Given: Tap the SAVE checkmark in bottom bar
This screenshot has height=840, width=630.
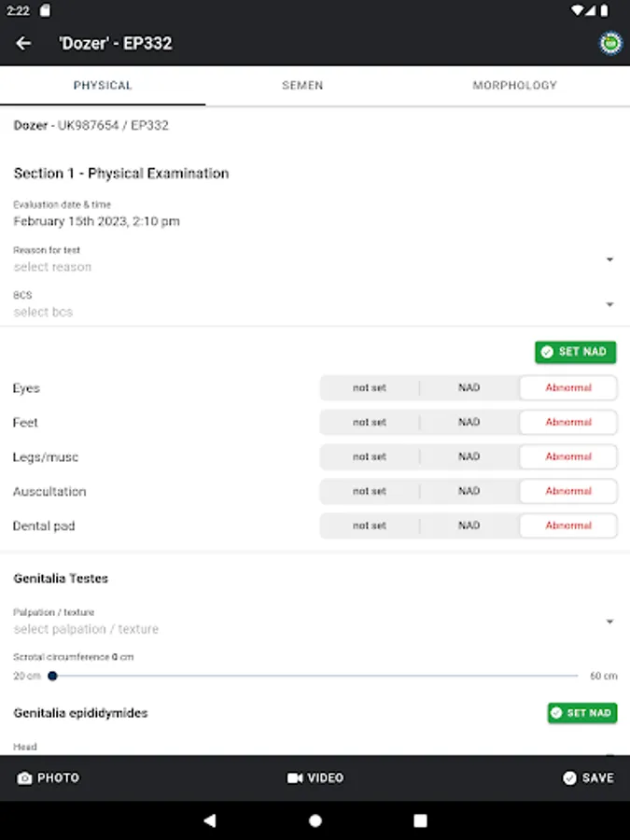Looking at the screenshot, I should (587, 777).
